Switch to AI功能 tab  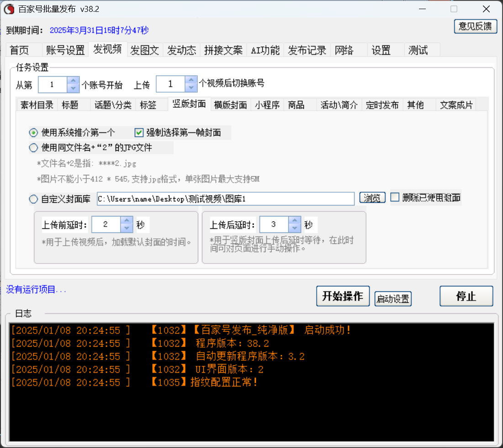click(265, 50)
